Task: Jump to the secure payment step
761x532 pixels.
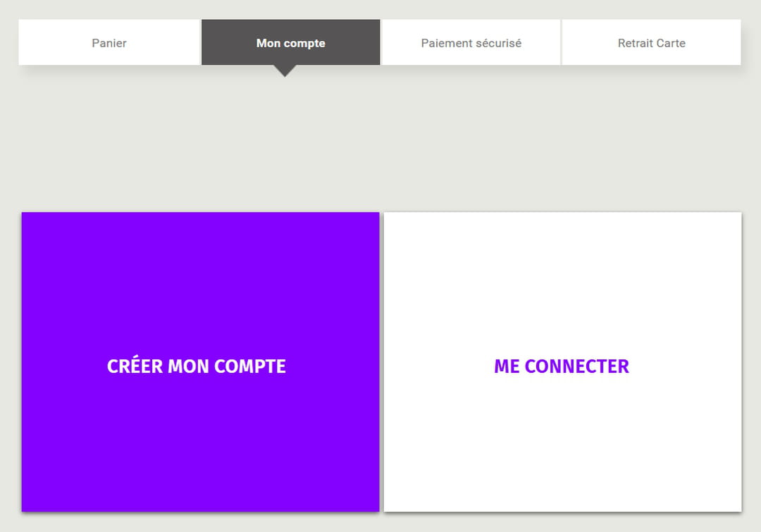Action: tap(471, 43)
